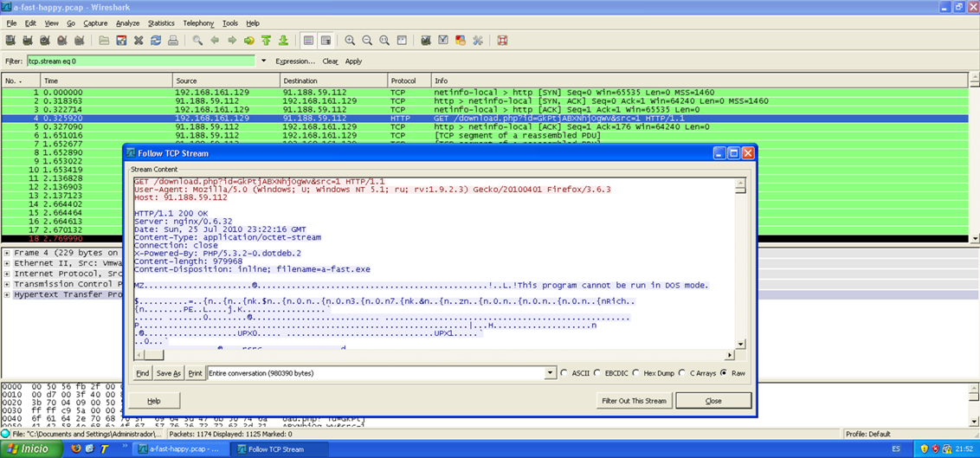Screen dimensions: 980x458
Task: Reload the capture file
Action: 156,40
